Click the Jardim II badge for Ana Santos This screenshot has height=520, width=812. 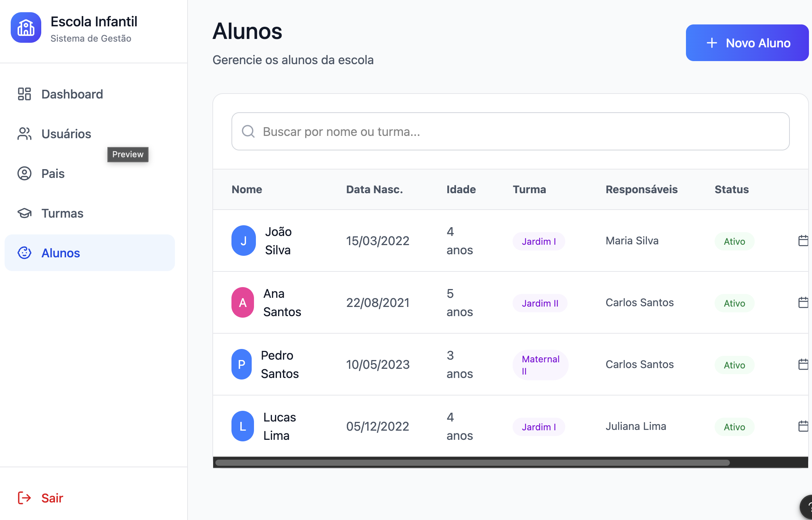click(x=540, y=303)
